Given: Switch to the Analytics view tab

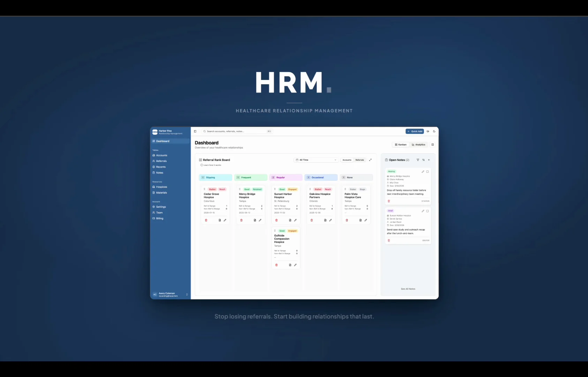Looking at the screenshot, I should [x=419, y=145].
